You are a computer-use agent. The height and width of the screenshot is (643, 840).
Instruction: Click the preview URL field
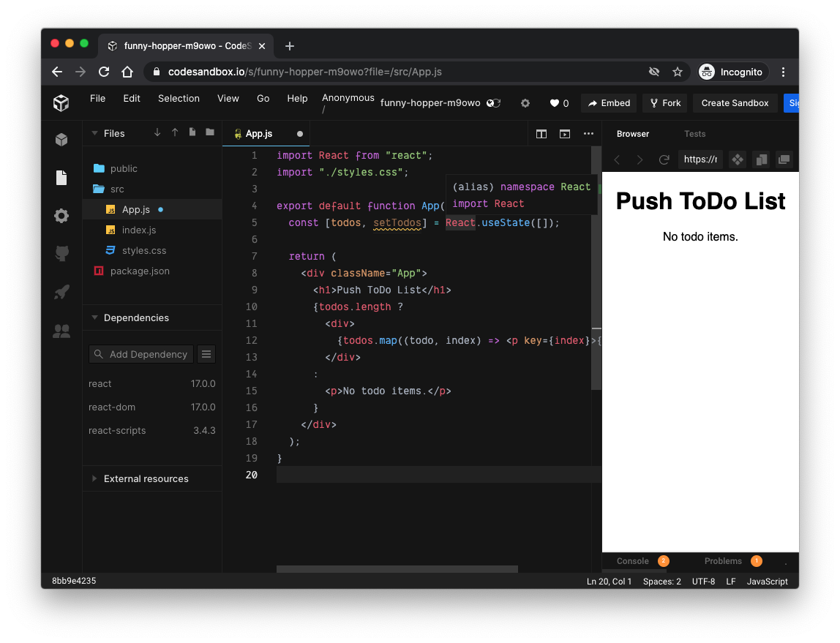(700, 159)
